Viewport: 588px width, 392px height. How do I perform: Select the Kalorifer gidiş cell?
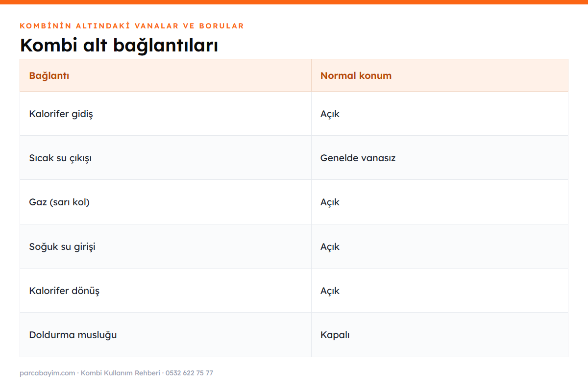tap(166, 114)
